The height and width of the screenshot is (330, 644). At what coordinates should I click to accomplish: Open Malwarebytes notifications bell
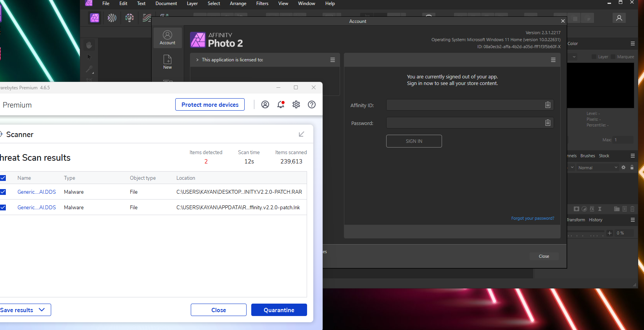click(281, 104)
